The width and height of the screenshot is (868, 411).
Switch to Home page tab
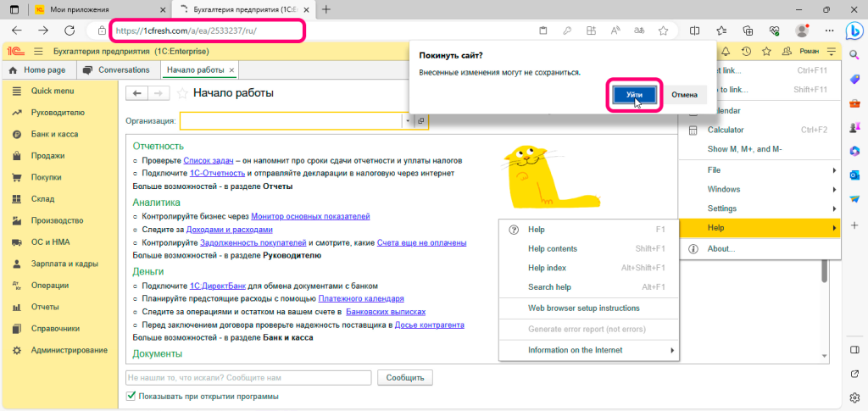pyautogui.click(x=37, y=70)
